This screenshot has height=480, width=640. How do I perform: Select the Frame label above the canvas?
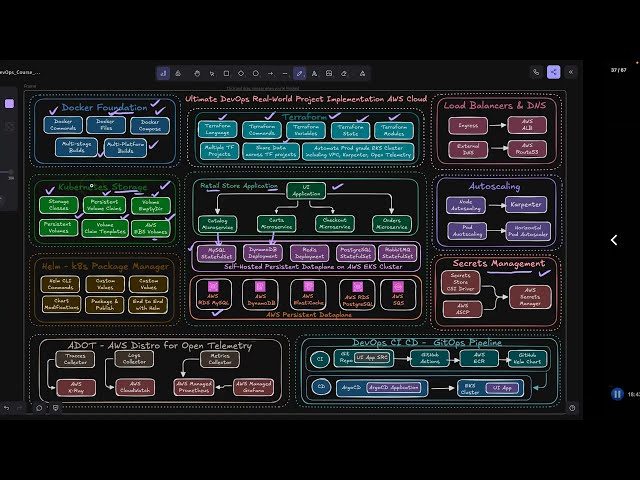30,86
